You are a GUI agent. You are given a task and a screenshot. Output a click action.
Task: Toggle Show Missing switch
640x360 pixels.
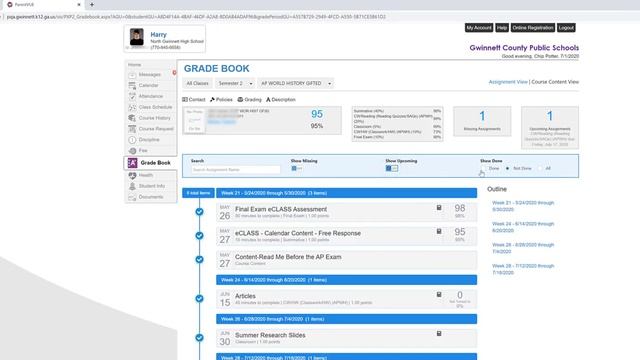(x=297, y=169)
